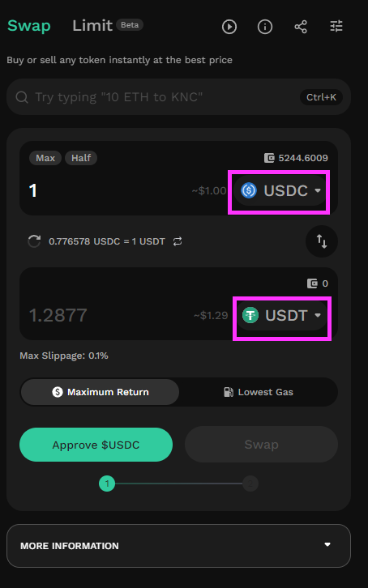Click step 1 on the progress indicator
Viewport: 368px width, 588px height.
coord(107,484)
